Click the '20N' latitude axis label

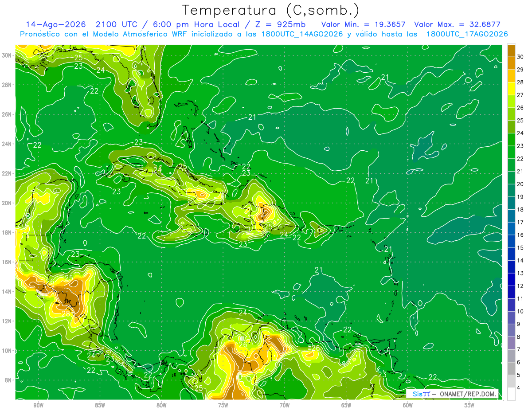(x=7, y=203)
